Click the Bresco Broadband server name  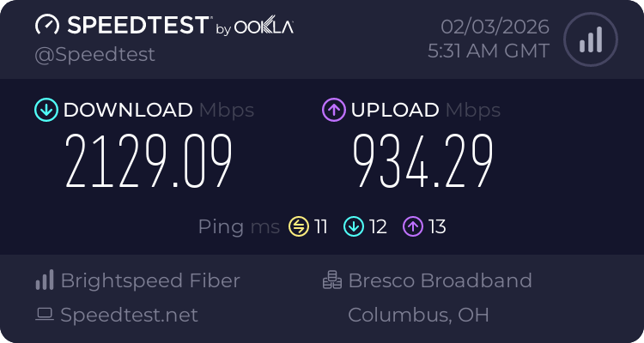click(440, 280)
